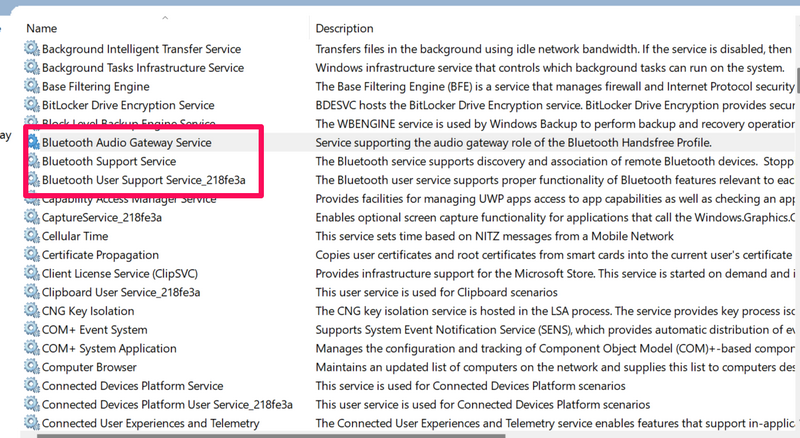Viewport: 800px width, 438px height.
Task: Click the Cellular Time service gear icon
Action: click(x=32, y=236)
